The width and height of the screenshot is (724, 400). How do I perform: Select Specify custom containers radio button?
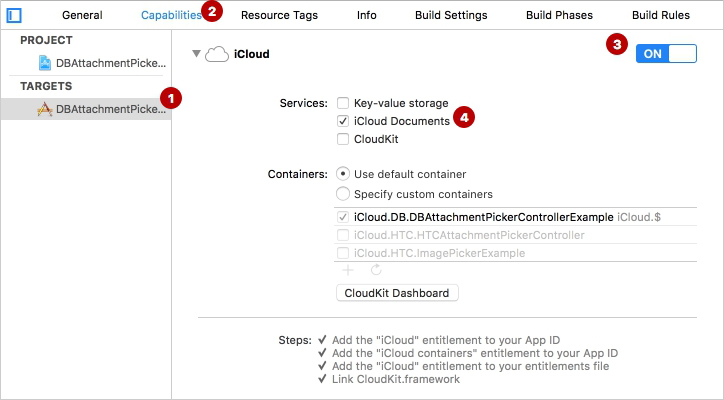pyautogui.click(x=343, y=194)
